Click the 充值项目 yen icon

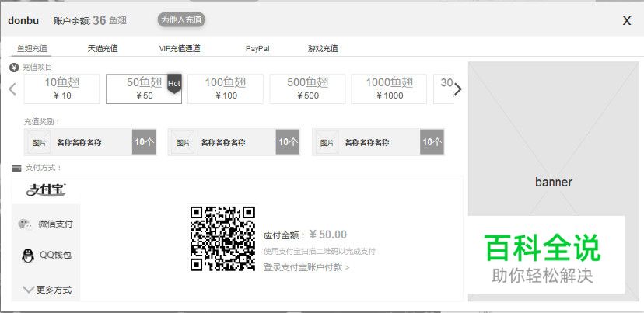click(x=14, y=68)
